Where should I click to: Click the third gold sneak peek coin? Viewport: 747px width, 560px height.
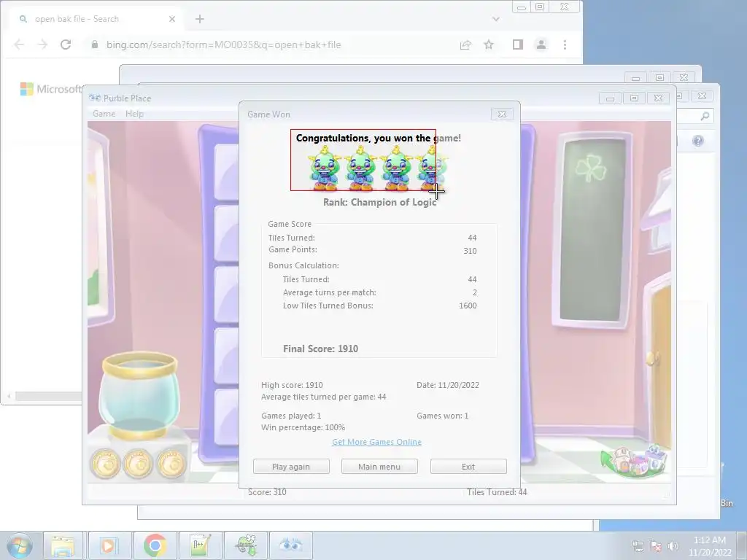point(171,463)
